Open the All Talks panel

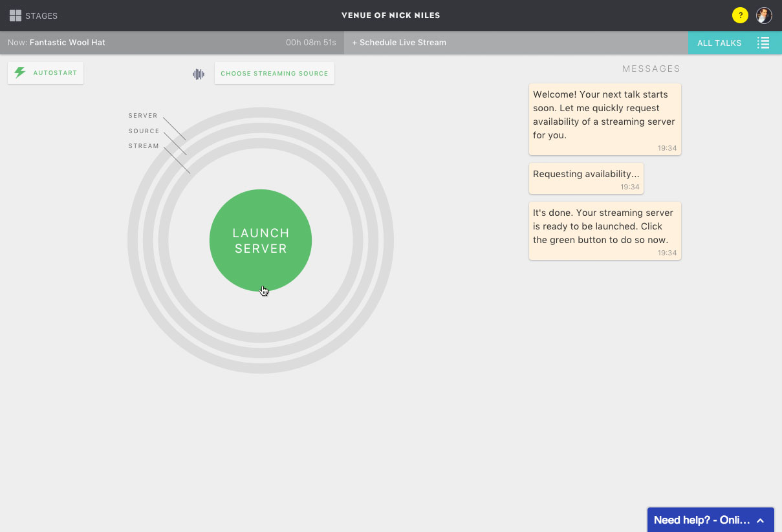735,43
